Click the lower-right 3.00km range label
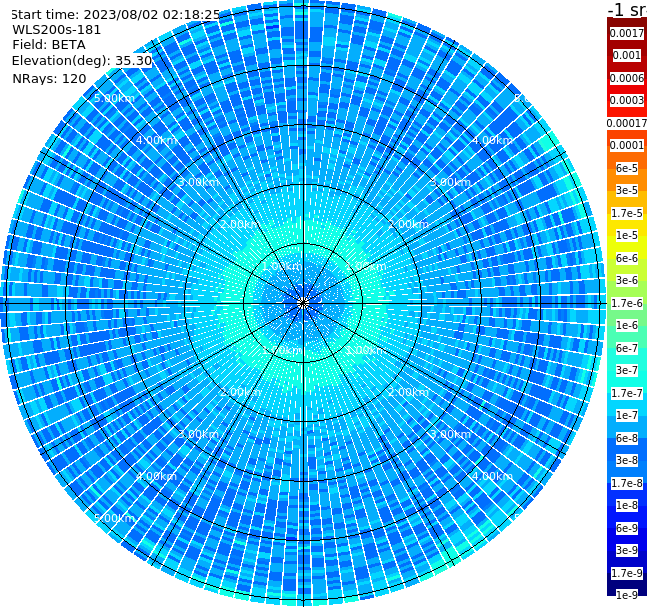The image size is (647, 607). 450,434
